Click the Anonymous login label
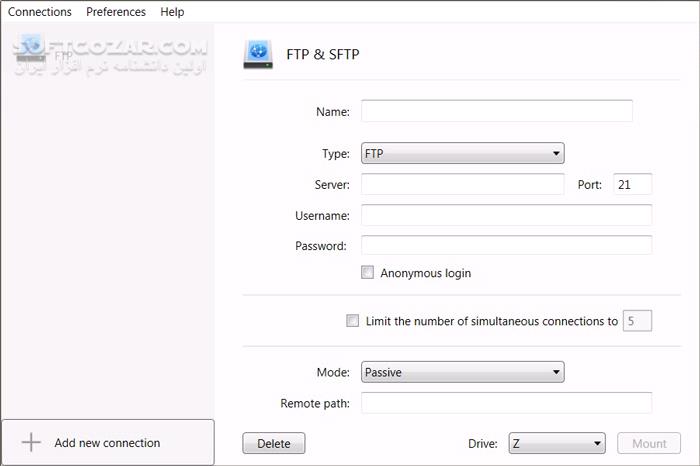 (x=425, y=273)
